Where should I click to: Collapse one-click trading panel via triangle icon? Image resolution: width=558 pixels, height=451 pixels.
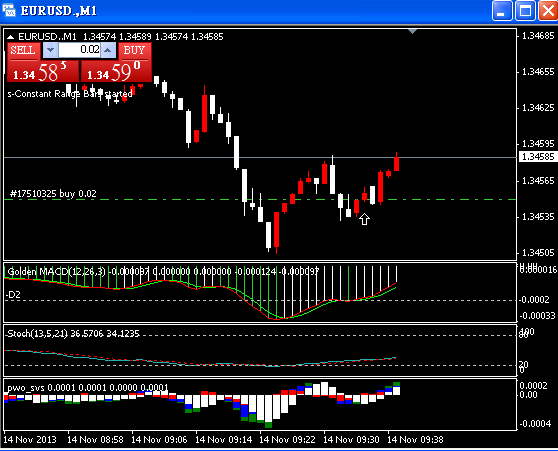click(x=11, y=37)
